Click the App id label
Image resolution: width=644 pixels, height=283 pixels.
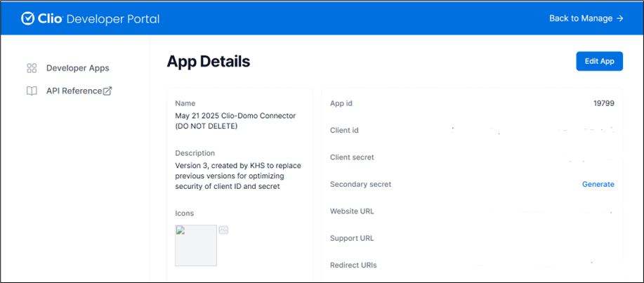[x=341, y=103]
